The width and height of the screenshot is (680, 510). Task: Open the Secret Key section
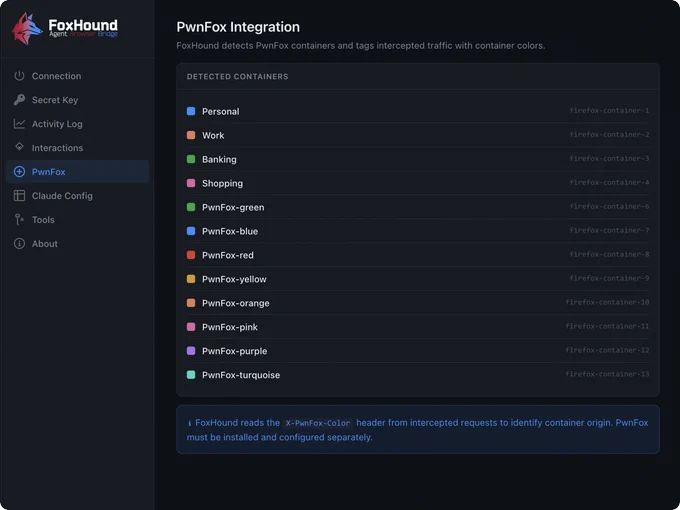[77, 100]
